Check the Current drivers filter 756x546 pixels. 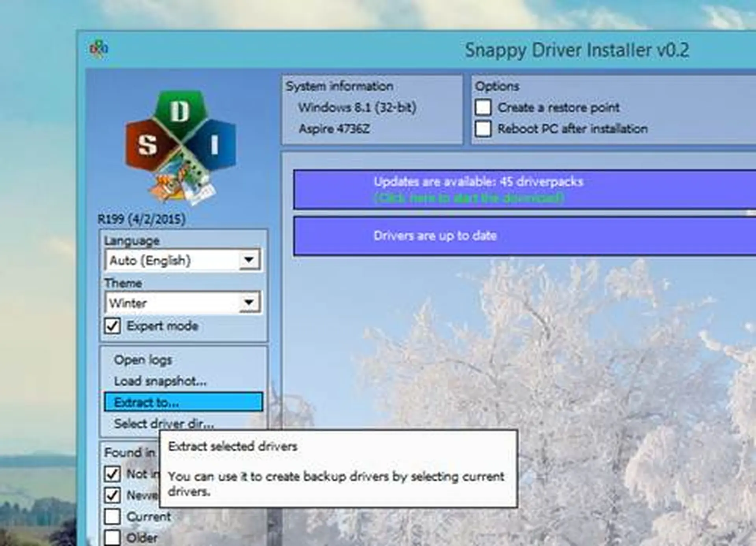(x=113, y=516)
